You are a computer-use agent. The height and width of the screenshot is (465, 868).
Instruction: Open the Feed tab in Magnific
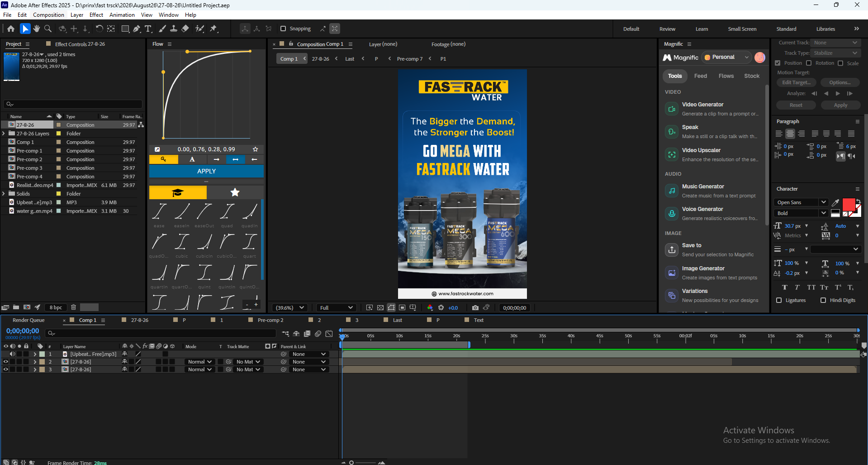(700, 76)
